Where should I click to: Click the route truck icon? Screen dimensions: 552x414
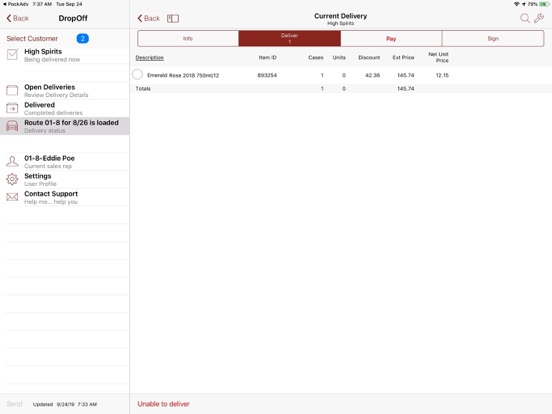click(12, 126)
